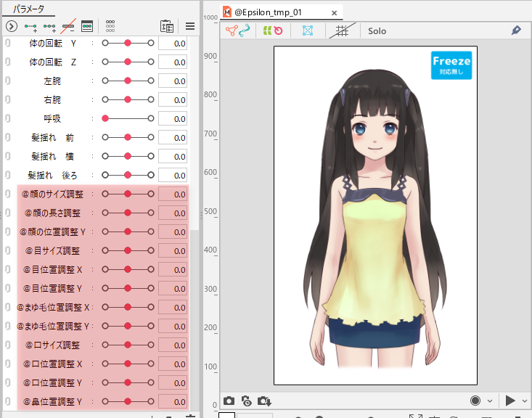Select the 髪揺れ 後ろ parameter label
Screen dimensions: 532x418
tap(52, 175)
